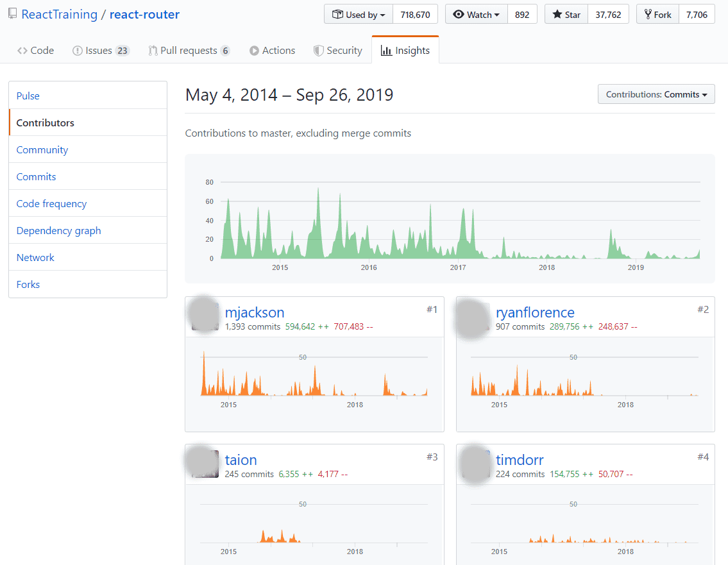The image size is (728, 565).
Task: Open Dependency graph in the sidebar
Action: click(88, 230)
